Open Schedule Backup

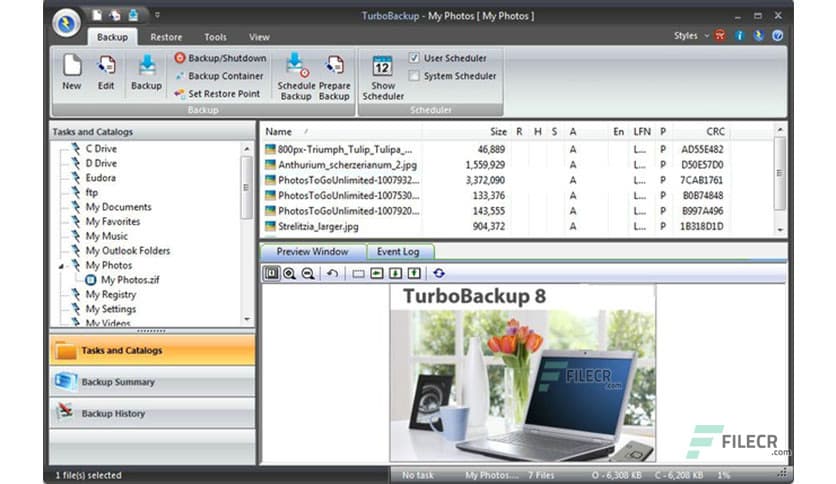click(x=296, y=77)
